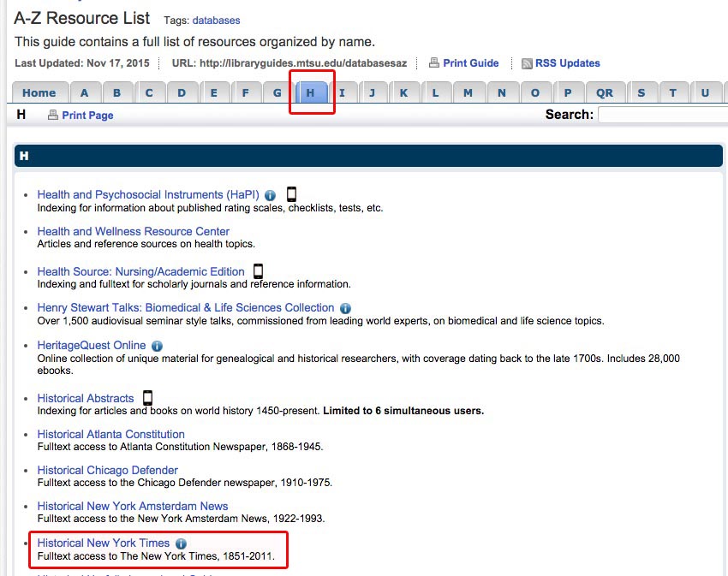Click info icon beside Historical New York Times
The image size is (728, 576).
pos(181,543)
